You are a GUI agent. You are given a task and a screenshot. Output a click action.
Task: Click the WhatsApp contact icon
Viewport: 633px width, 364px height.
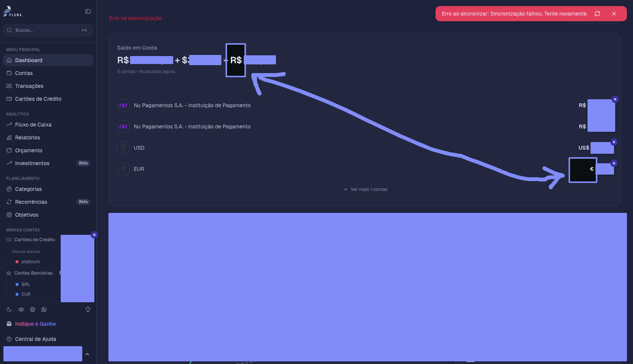[x=44, y=309]
